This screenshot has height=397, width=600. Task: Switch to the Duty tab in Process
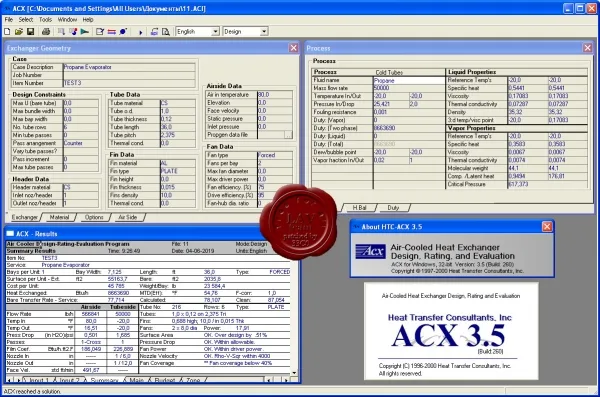tap(393, 207)
